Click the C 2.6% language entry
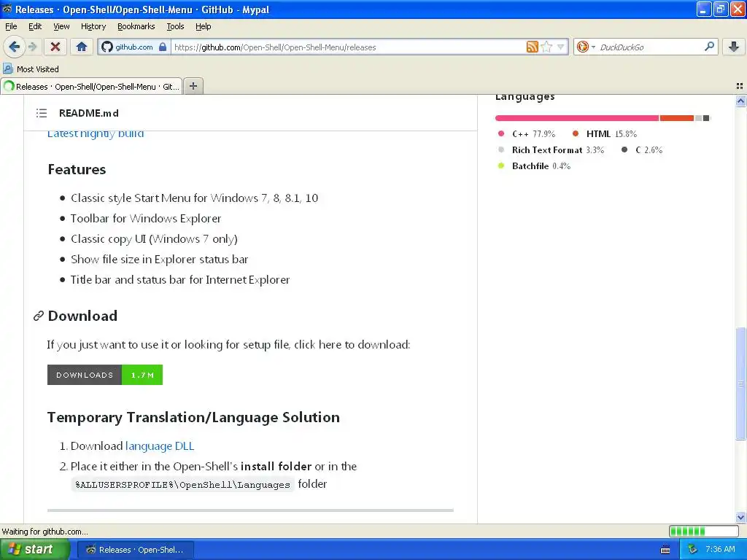Viewport: 747px width, 560px height. pyautogui.click(x=642, y=150)
